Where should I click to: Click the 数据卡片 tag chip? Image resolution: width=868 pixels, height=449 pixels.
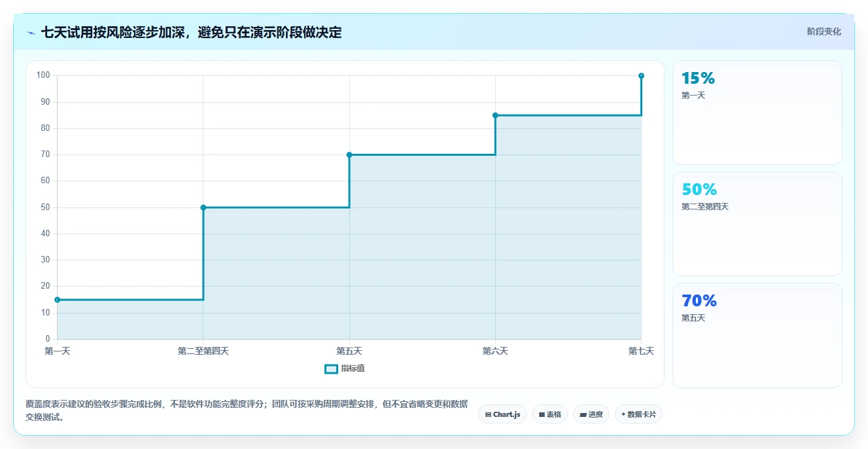tap(638, 414)
